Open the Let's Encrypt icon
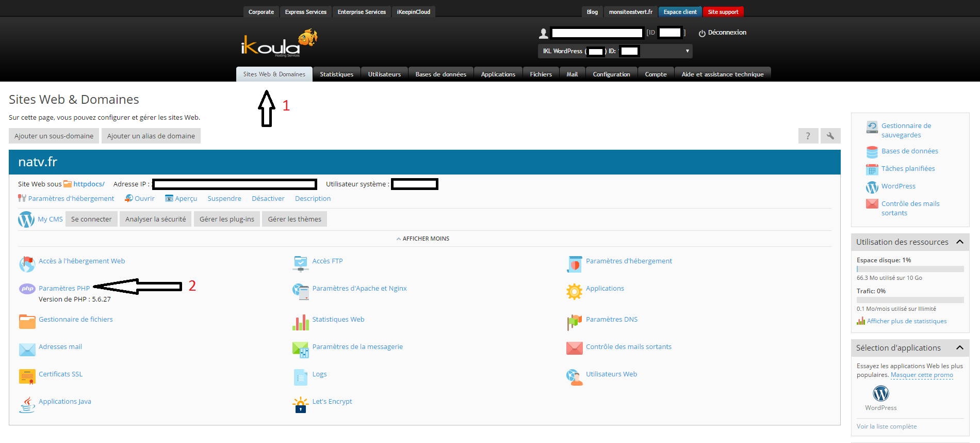 (300, 404)
